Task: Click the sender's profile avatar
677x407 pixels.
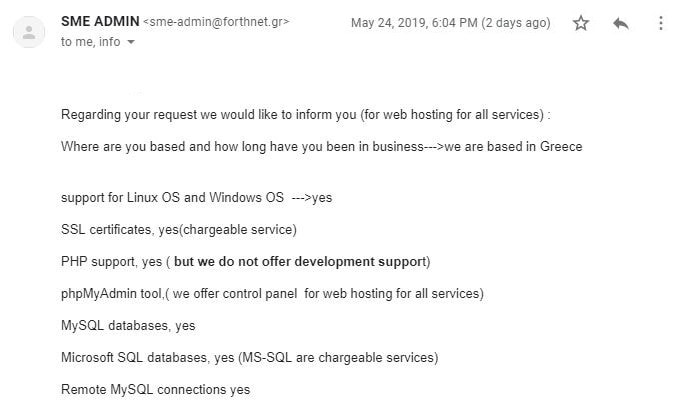Action: [29, 32]
